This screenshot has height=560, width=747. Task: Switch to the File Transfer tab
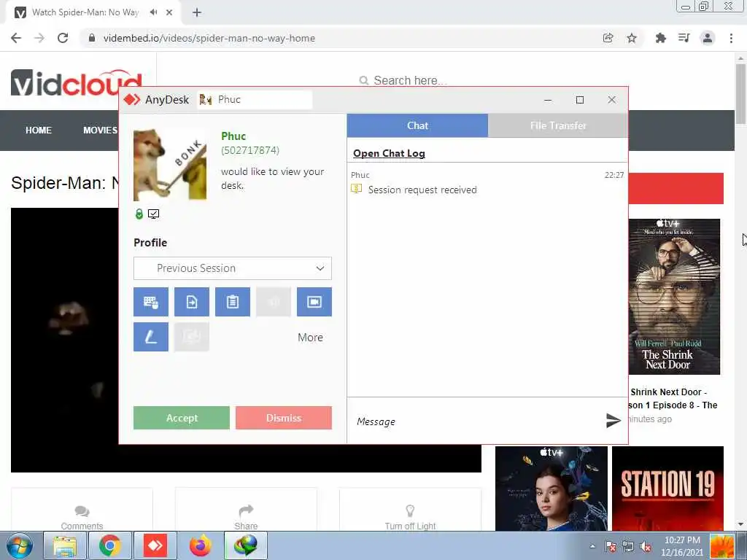(558, 125)
